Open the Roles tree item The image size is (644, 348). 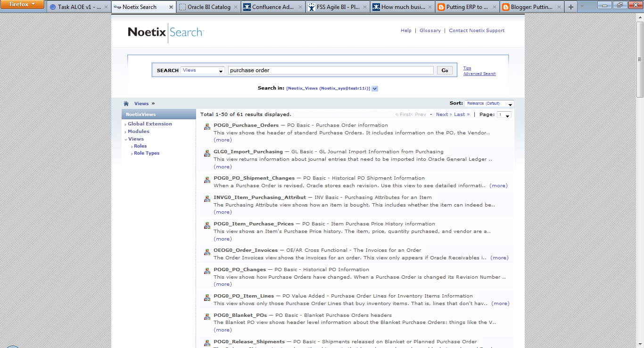140,146
